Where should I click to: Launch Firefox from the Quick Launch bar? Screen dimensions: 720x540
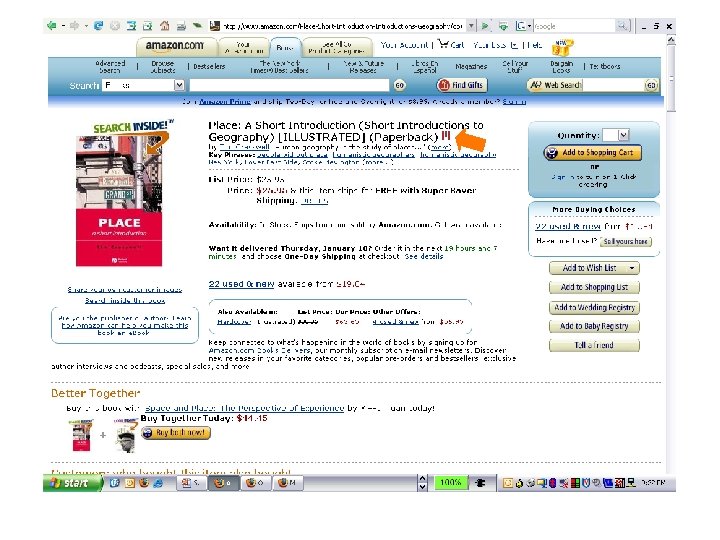point(144,483)
